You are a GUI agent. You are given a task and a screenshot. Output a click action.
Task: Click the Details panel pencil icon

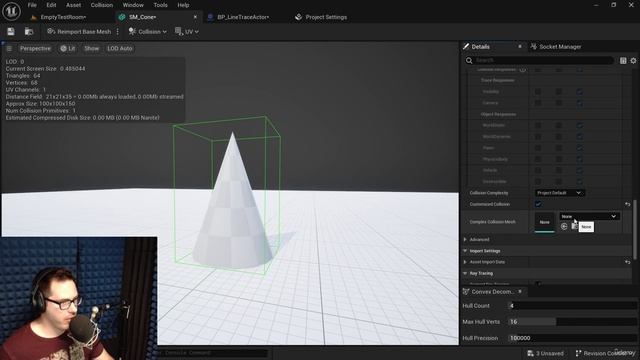click(x=466, y=47)
